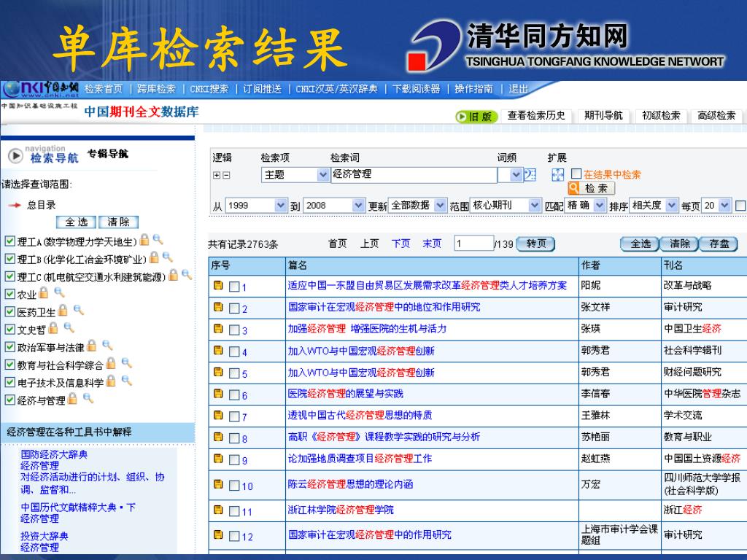Click the 转页 page jump button
Image resolution: width=747 pixels, height=560 pixels.
pyautogui.click(x=536, y=244)
